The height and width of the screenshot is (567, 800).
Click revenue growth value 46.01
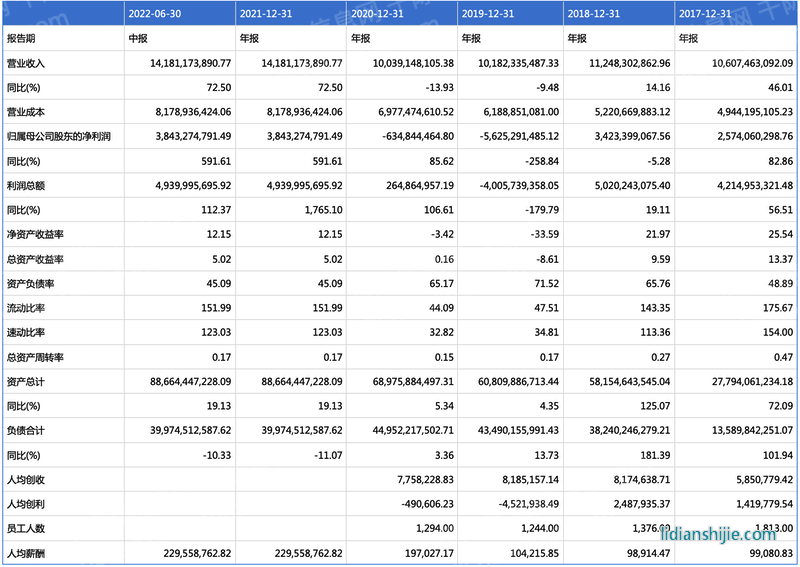[x=781, y=87]
